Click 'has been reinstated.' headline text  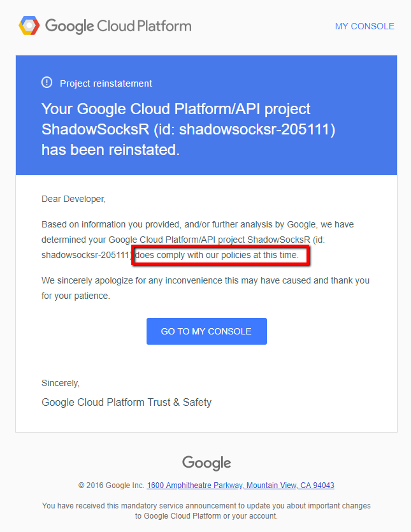coord(110,150)
